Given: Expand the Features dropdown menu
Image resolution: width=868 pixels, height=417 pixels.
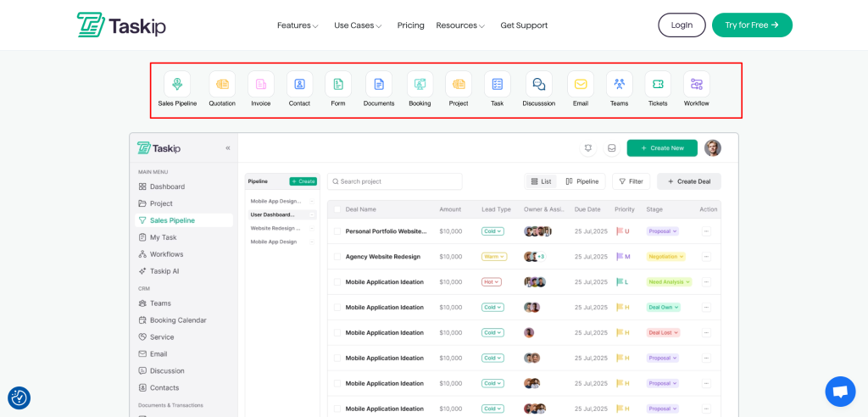Looking at the screenshot, I should pyautogui.click(x=298, y=25).
